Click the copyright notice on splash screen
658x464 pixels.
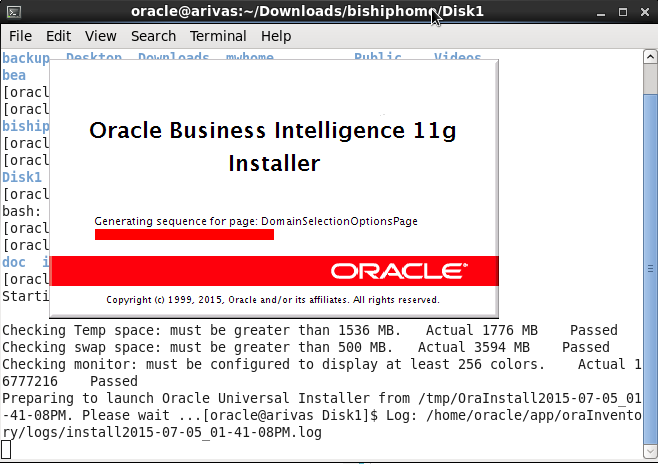pos(273,300)
